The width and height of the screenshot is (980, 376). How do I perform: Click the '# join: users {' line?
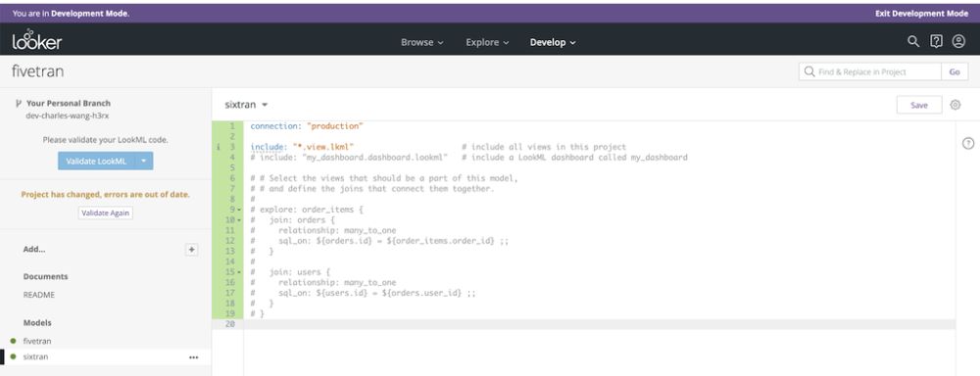290,272
